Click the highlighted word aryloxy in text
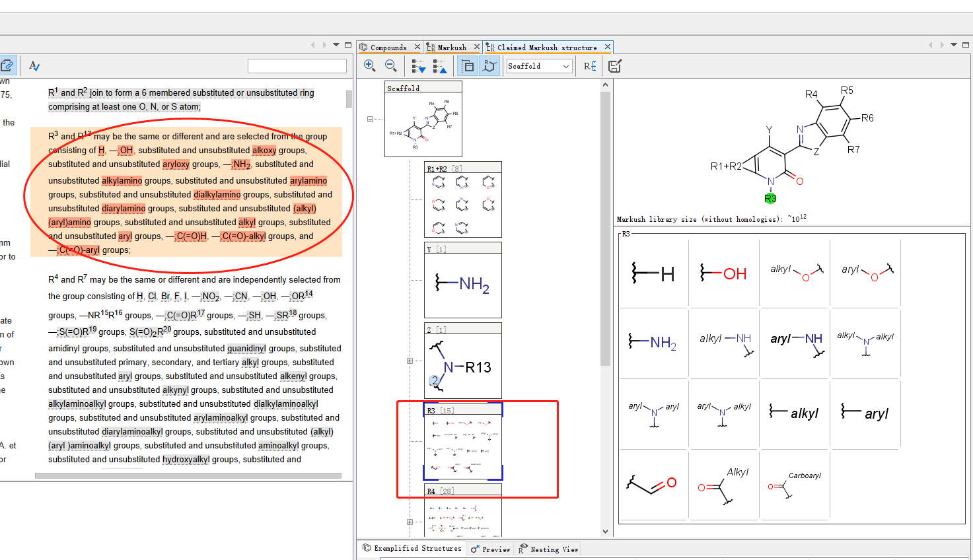 click(176, 164)
